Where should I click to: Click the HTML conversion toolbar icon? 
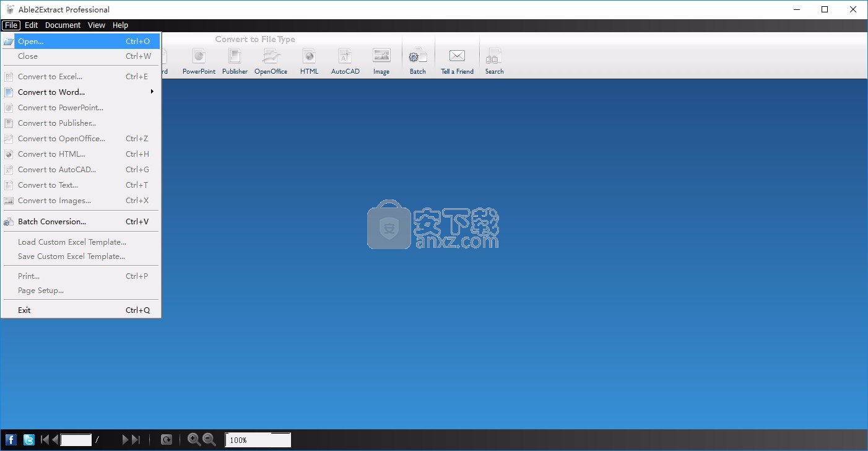click(309, 56)
